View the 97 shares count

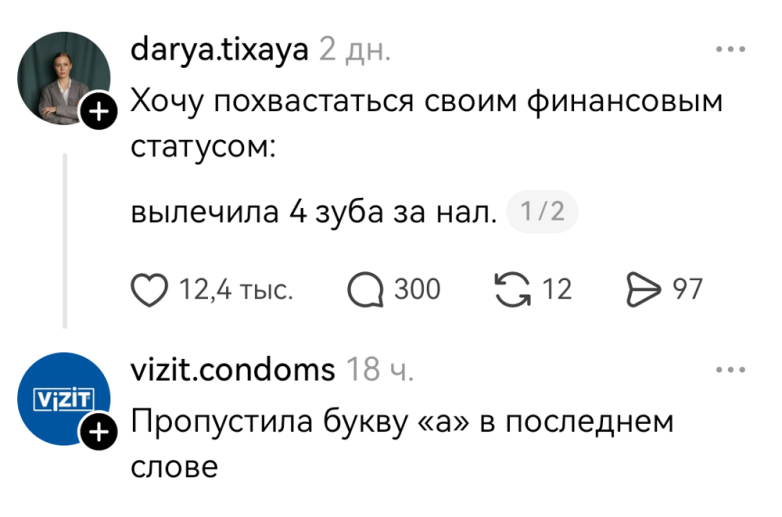point(687,290)
